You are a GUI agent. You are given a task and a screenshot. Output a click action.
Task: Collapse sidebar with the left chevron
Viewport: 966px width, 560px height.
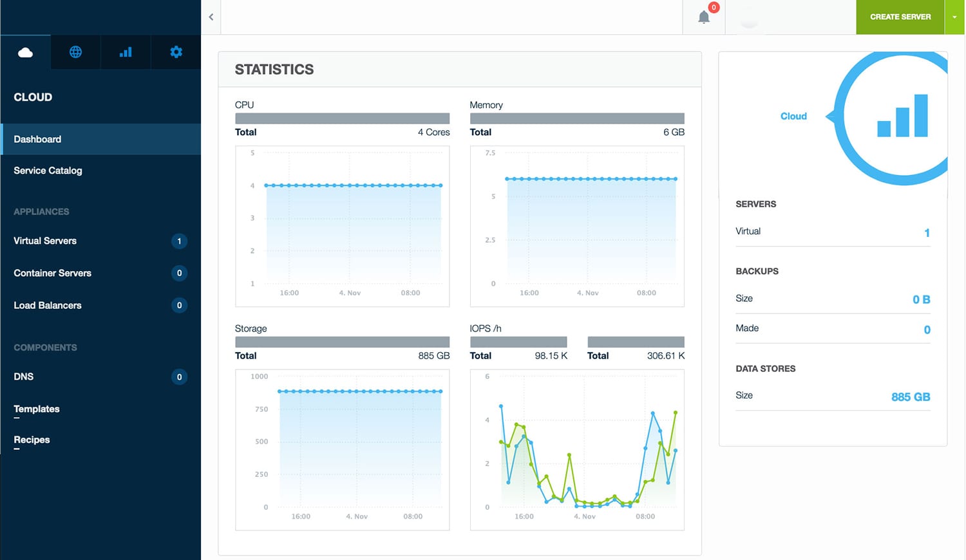[x=211, y=17]
